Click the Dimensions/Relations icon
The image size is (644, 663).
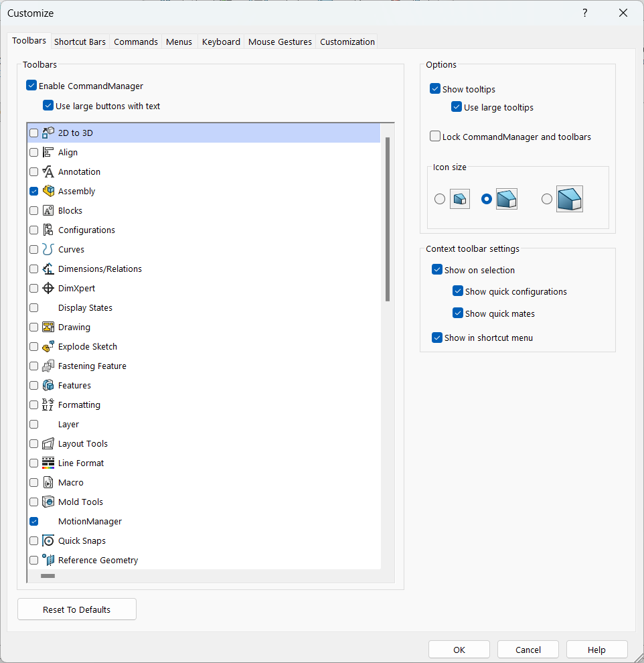tap(48, 269)
